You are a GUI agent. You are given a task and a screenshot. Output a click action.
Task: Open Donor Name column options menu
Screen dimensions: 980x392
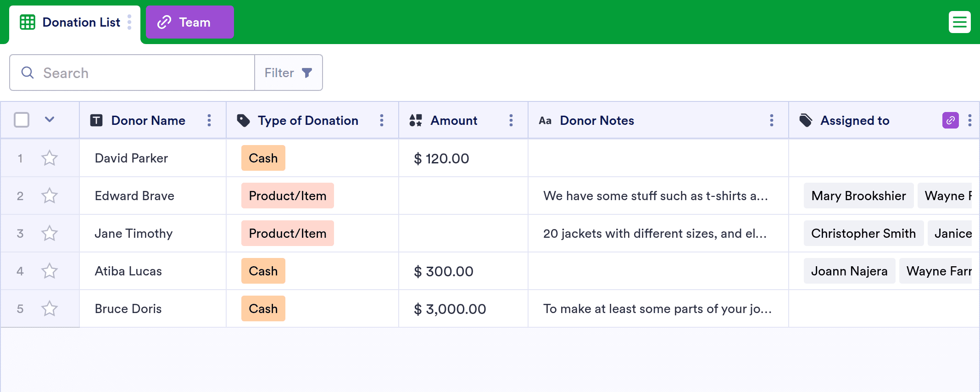(209, 120)
